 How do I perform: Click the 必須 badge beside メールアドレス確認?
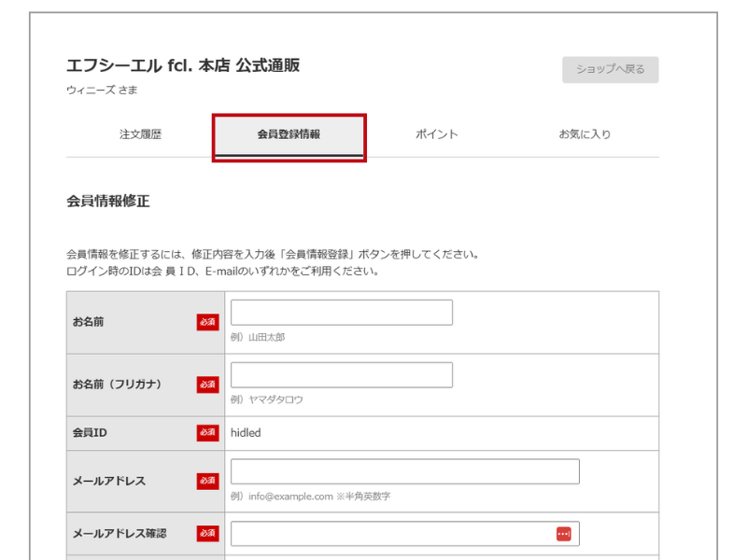coord(207,534)
